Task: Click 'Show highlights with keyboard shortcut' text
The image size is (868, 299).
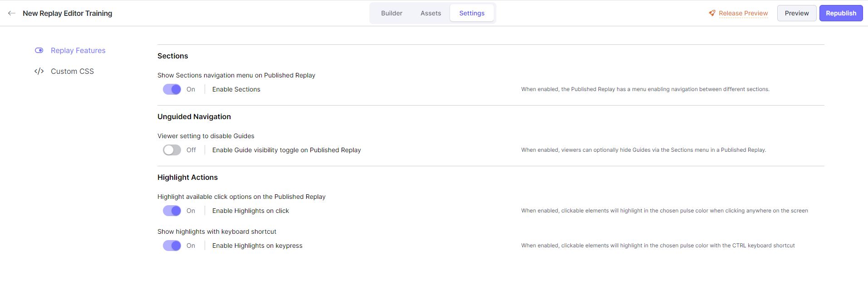Action: pos(217,231)
